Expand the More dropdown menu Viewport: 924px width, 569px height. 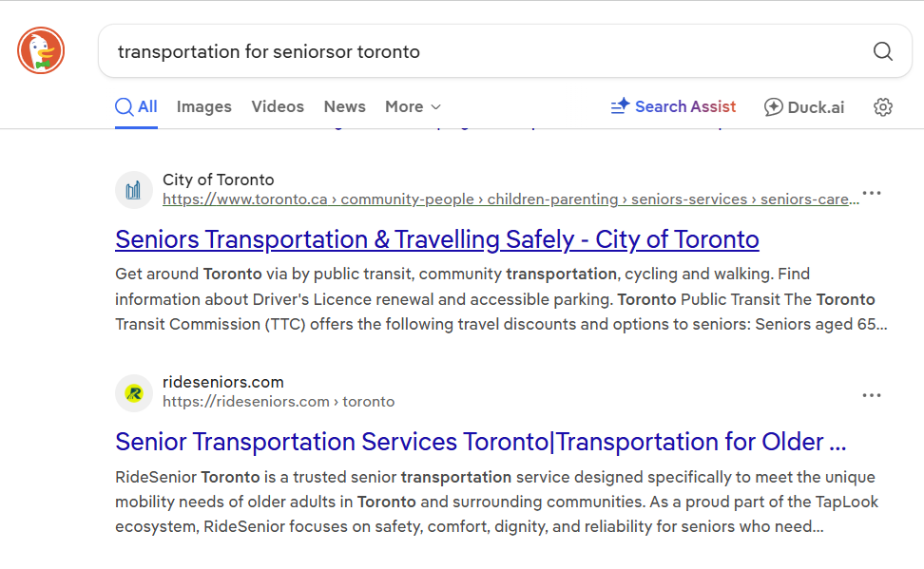[x=413, y=106]
